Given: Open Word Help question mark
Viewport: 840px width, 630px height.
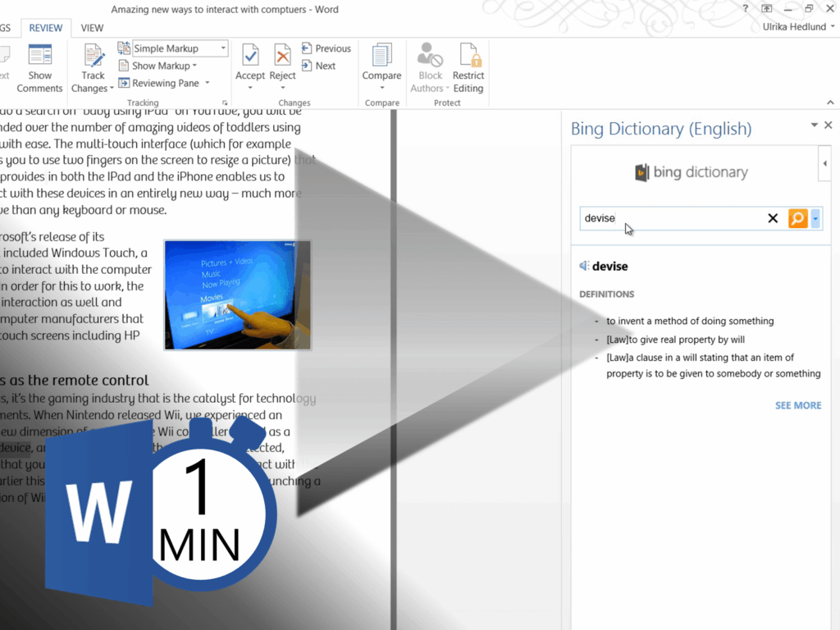Looking at the screenshot, I should pyautogui.click(x=745, y=8).
